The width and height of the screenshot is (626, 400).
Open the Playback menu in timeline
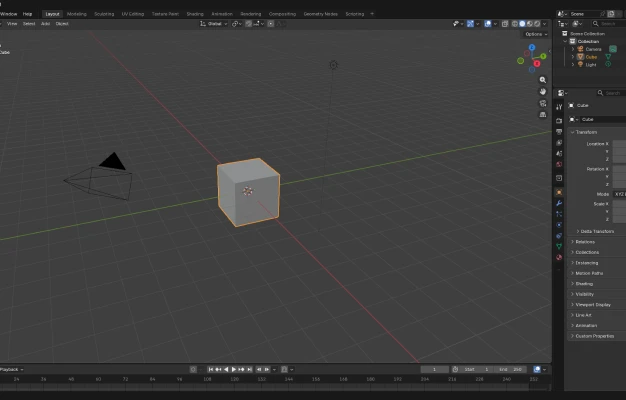pyautogui.click(x=11, y=370)
